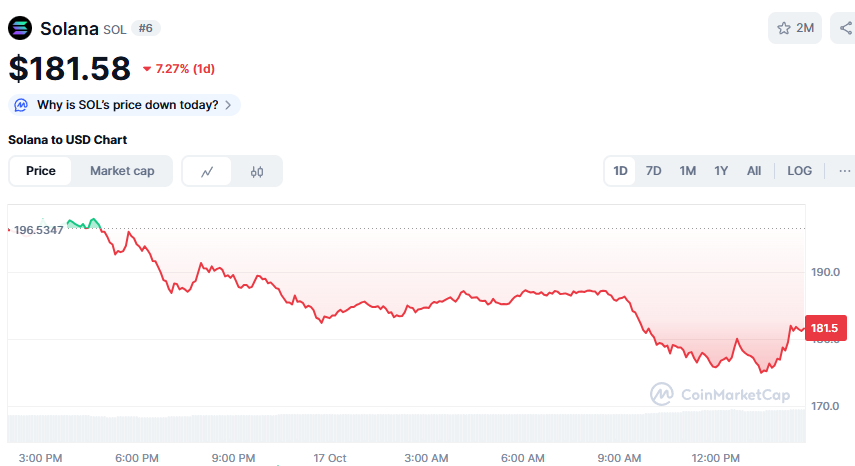Viewport: 855px width, 466px height.
Task: Select the 7D time range tab
Action: coord(653,171)
